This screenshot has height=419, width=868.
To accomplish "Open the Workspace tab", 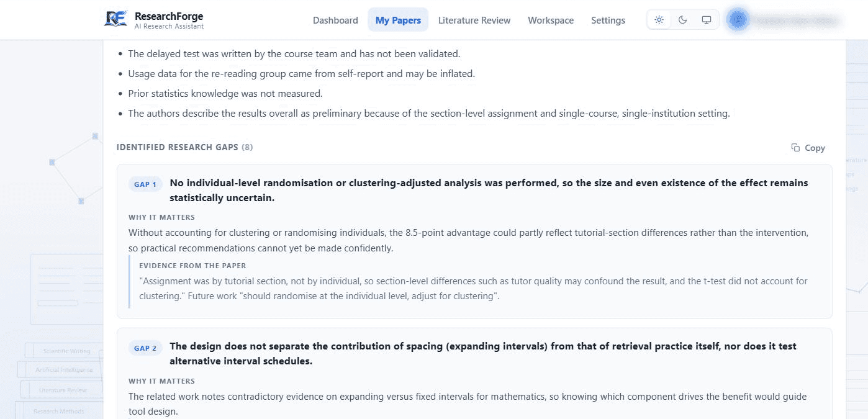I will 551,20.
